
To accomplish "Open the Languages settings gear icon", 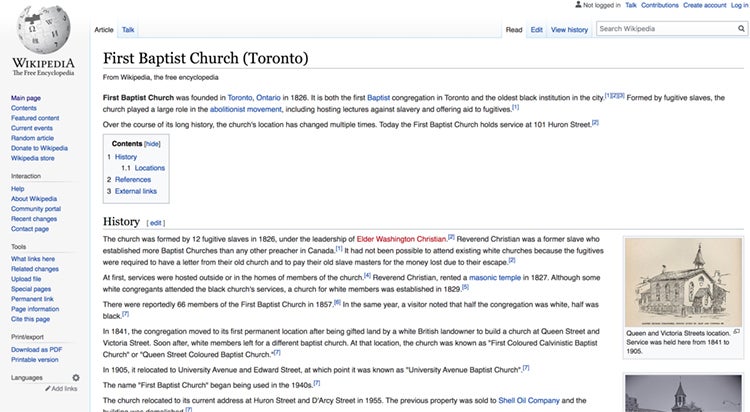I will [76, 377].
